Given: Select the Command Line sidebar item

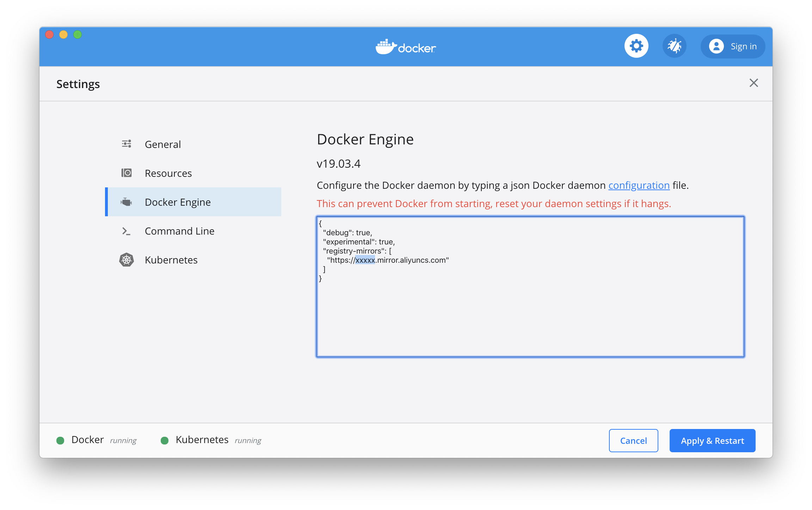Looking at the screenshot, I should pyautogui.click(x=180, y=230).
